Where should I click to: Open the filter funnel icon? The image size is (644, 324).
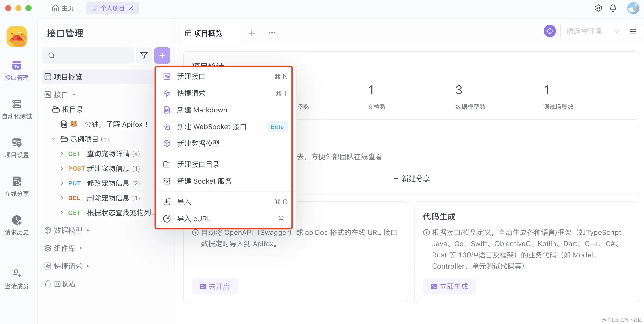point(144,55)
